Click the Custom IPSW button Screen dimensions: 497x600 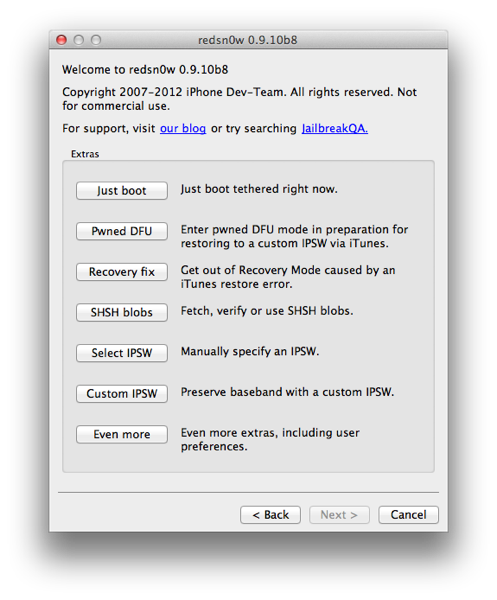(x=122, y=393)
